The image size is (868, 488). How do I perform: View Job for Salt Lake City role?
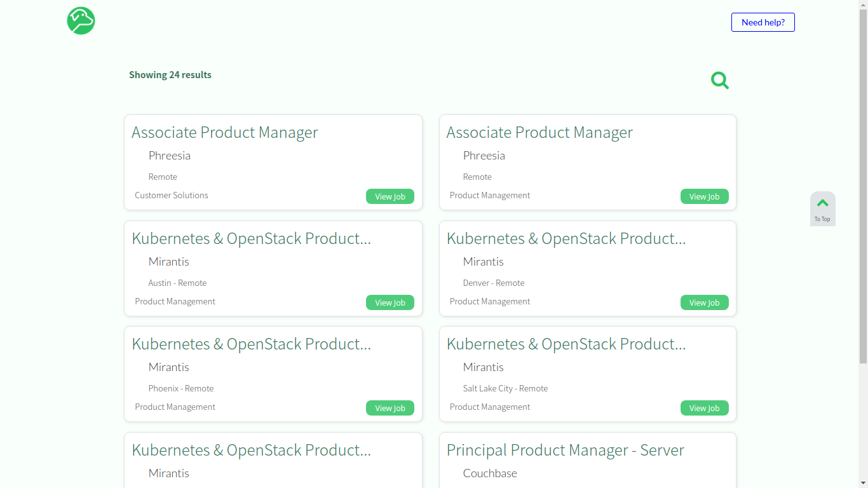tap(705, 408)
